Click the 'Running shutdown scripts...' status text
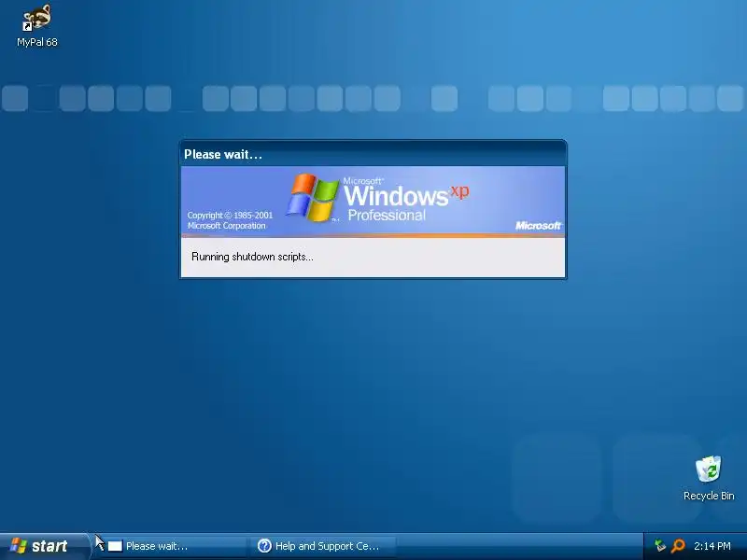The width and height of the screenshot is (747, 560). [252, 257]
